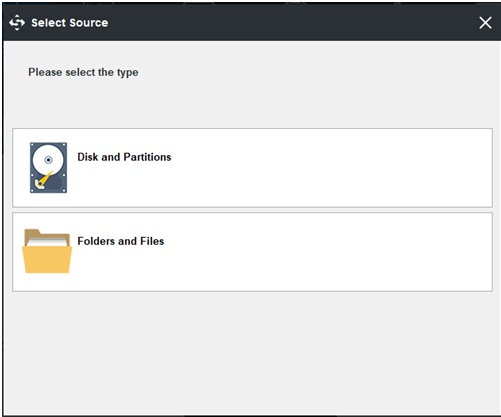The width and height of the screenshot is (501, 417).
Task: Select the Folders and Files label
Action: point(121,241)
